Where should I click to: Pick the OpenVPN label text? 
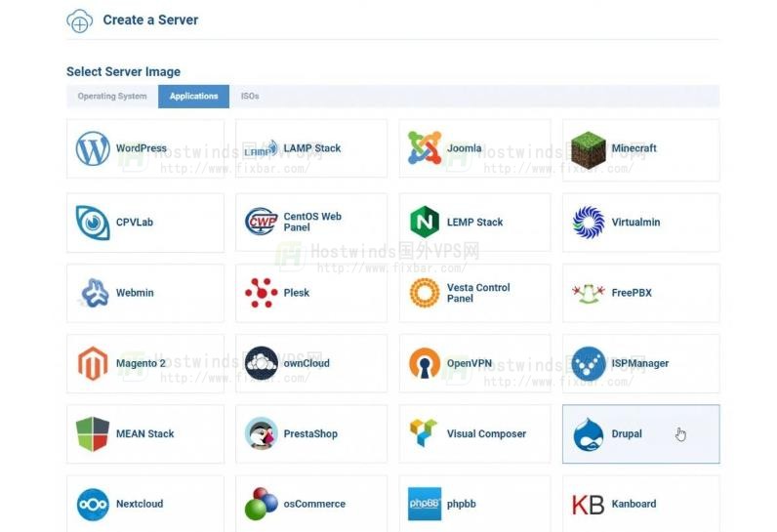click(x=470, y=363)
